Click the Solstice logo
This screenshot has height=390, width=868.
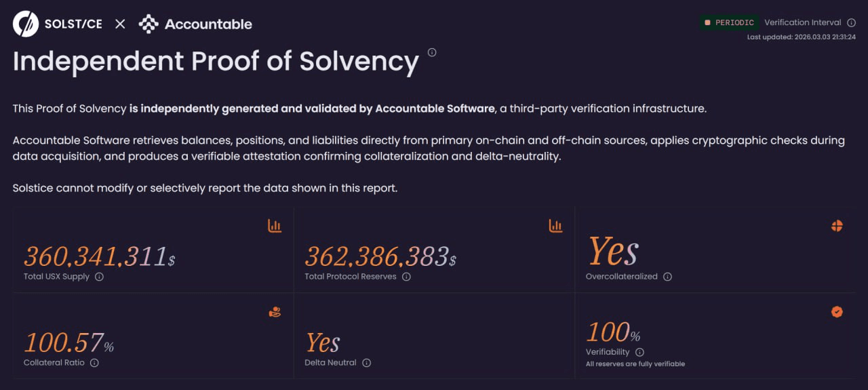coord(58,24)
